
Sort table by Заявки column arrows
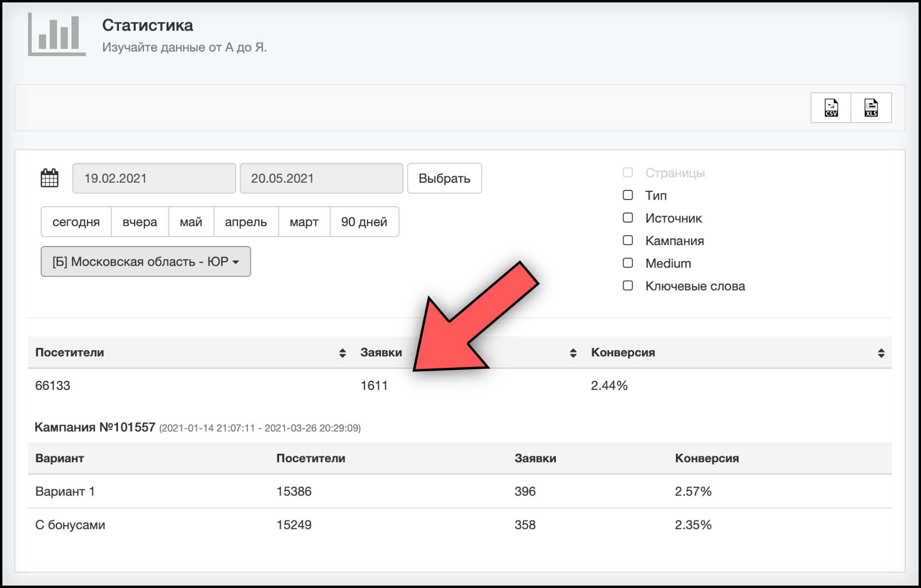[x=573, y=353]
